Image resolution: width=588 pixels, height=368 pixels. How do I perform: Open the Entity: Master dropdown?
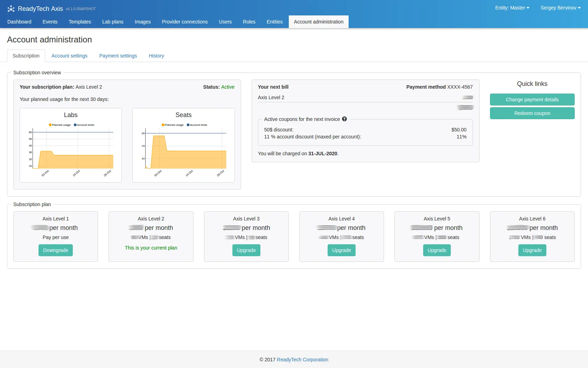(512, 8)
